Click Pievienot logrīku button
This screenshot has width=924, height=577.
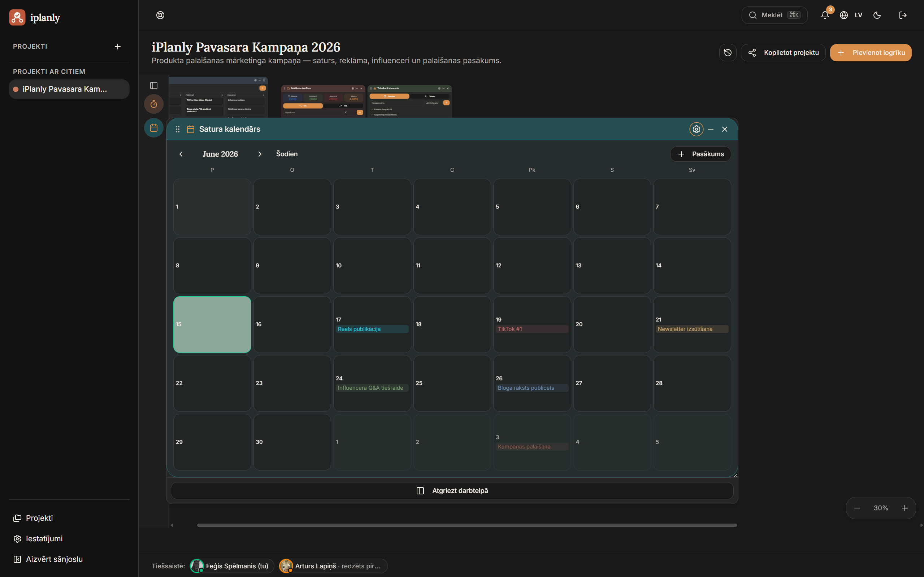point(871,53)
